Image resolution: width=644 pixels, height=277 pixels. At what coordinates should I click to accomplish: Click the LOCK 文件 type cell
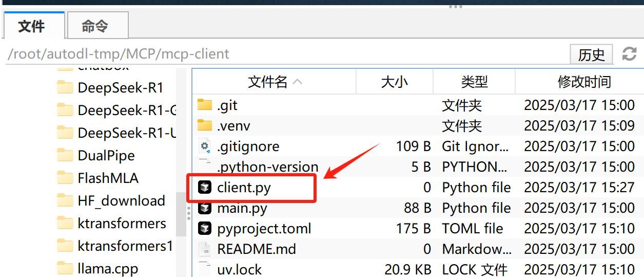coord(475,269)
